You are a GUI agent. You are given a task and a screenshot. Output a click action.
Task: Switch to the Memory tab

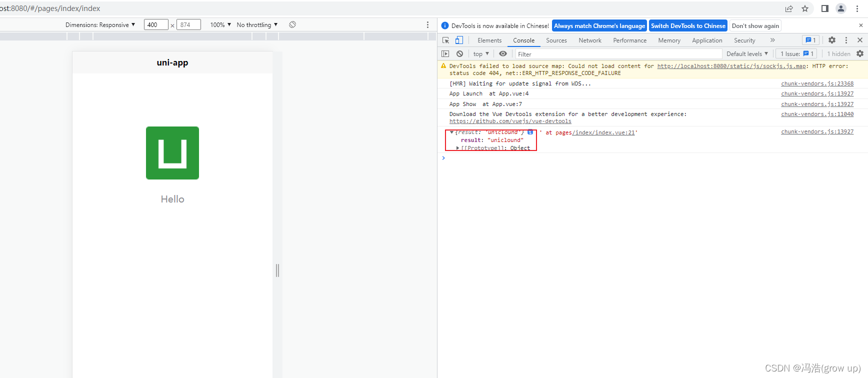[669, 40]
